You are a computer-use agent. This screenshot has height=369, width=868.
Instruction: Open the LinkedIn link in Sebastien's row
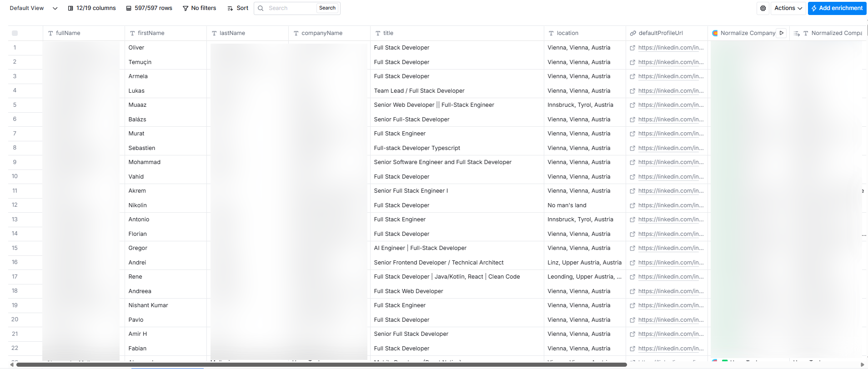(671, 148)
